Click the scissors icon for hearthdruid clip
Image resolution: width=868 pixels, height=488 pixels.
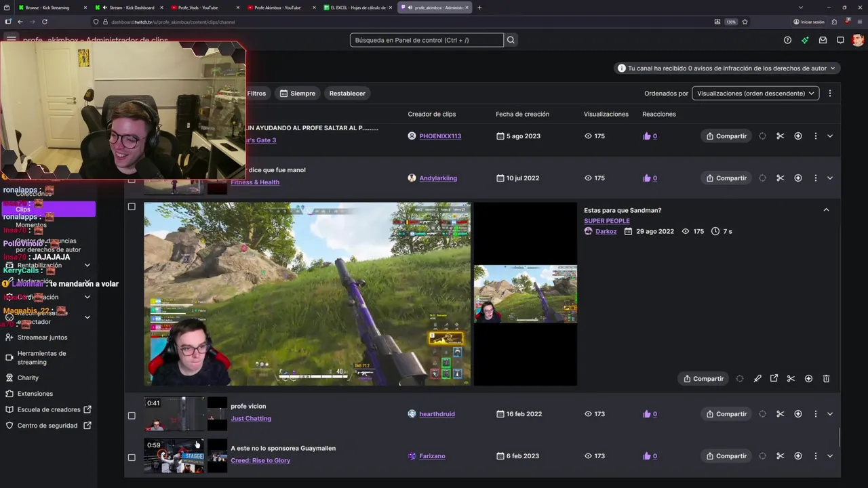(x=780, y=414)
